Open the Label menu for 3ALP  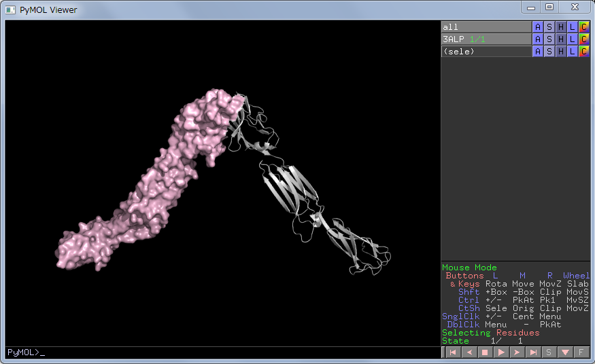pyautogui.click(x=573, y=39)
